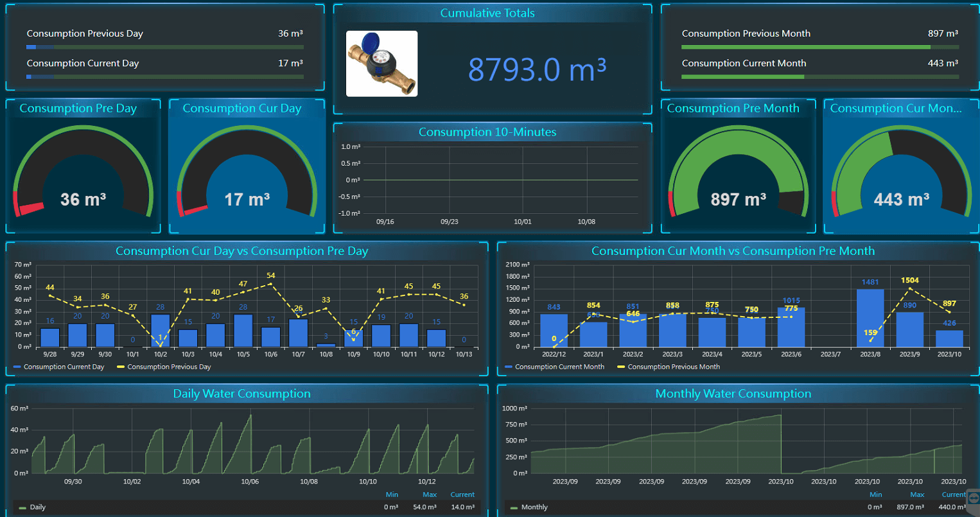Open the Consumption Cur Day vs Pre Day title

click(241, 251)
